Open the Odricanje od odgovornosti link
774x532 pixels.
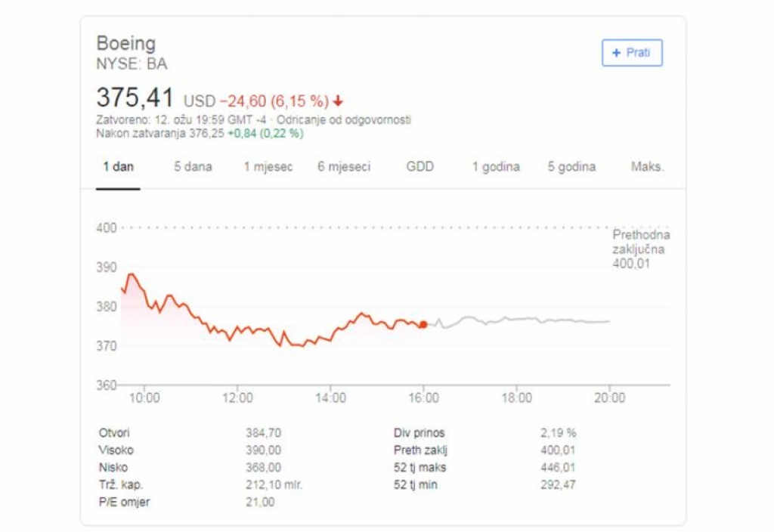(x=344, y=120)
